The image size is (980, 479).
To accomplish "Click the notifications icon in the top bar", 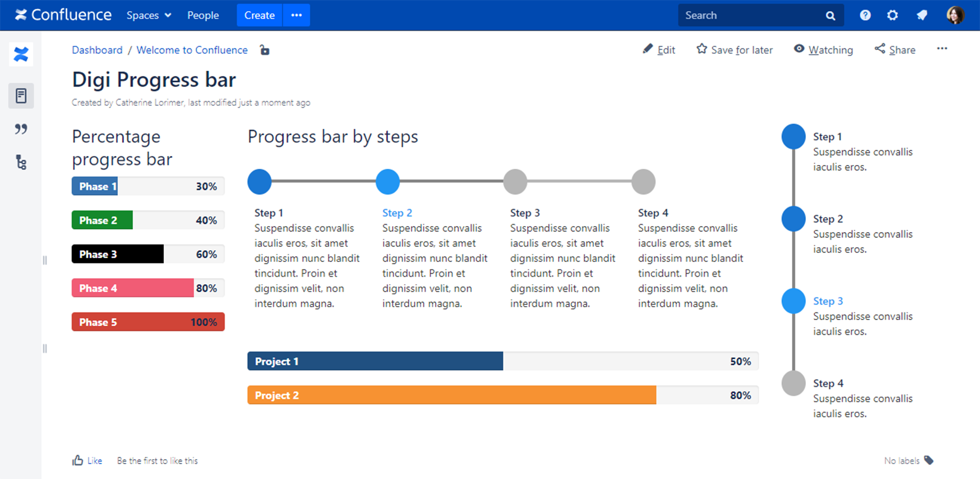I will [922, 15].
